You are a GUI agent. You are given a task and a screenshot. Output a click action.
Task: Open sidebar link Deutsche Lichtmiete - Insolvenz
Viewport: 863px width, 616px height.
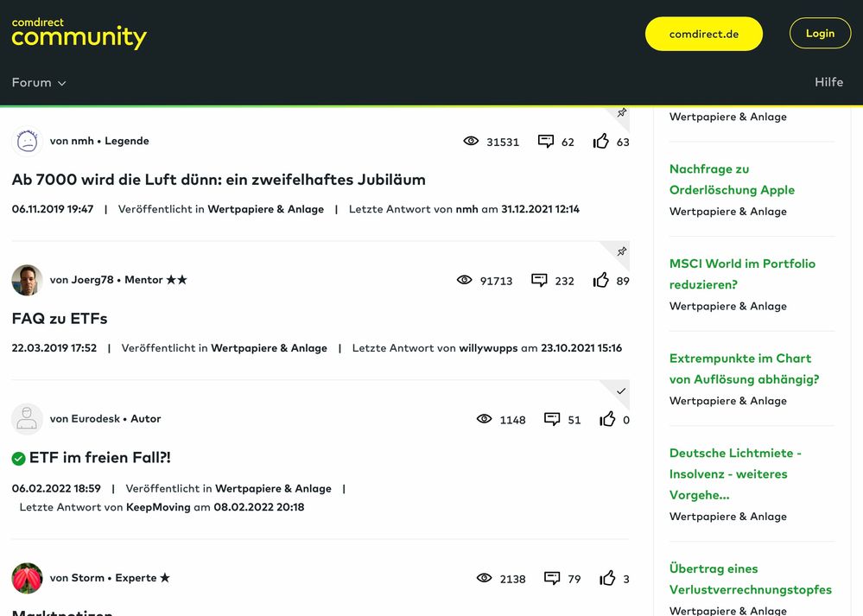click(x=735, y=474)
